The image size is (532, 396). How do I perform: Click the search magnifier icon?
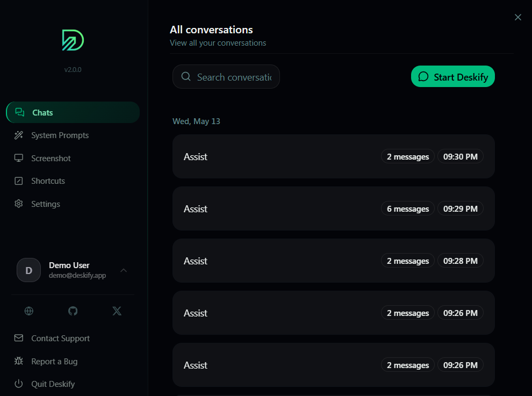[x=186, y=76]
